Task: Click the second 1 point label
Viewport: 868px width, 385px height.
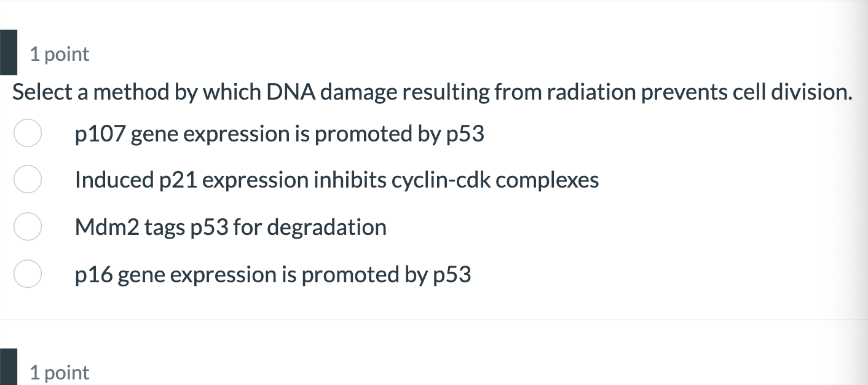Action: tap(59, 372)
